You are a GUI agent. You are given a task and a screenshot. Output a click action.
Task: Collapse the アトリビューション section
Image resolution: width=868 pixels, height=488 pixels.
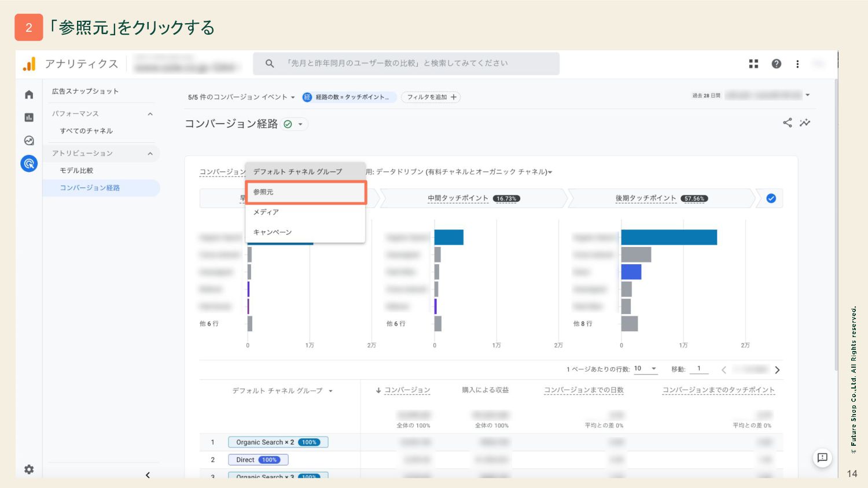tap(150, 153)
